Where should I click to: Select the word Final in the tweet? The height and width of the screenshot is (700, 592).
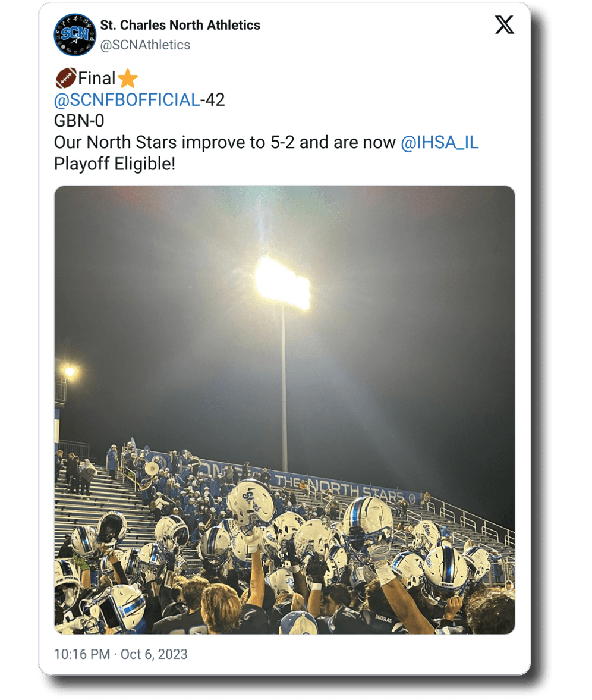click(x=97, y=79)
